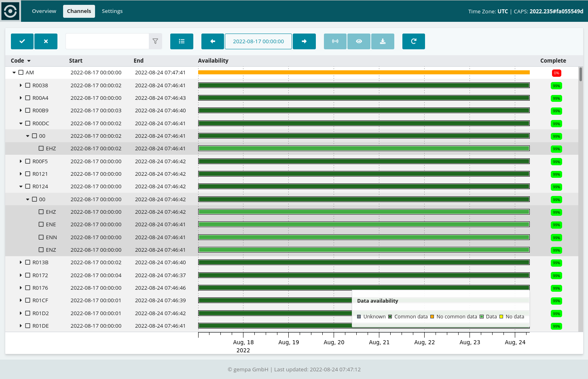The width and height of the screenshot is (588, 379).
Task: Collapse the R0124 station tree
Action: tap(21, 187)
